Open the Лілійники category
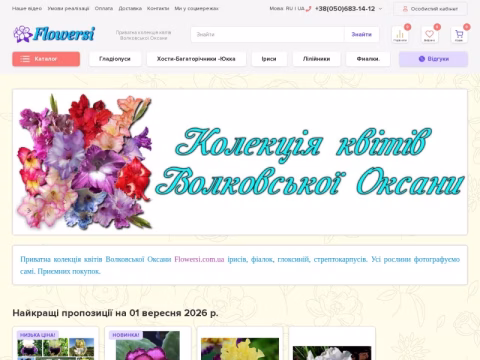Screen dimensions: 480x360 tap(316, 59)
